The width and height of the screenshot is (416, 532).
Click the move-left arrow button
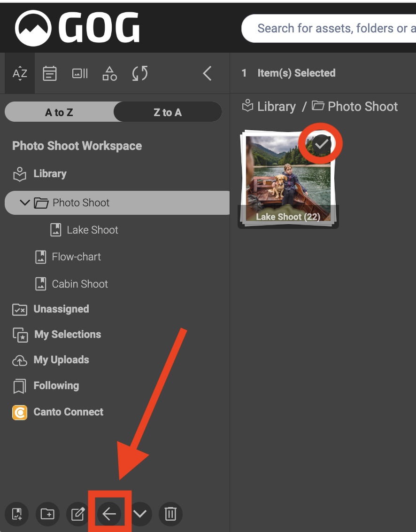109,514
